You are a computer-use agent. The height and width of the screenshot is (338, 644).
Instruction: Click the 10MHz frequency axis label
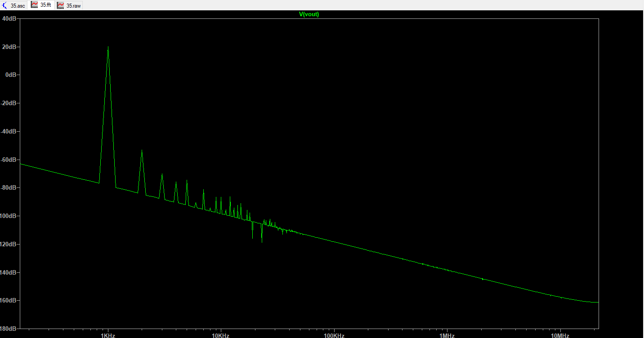coord(560,336)
